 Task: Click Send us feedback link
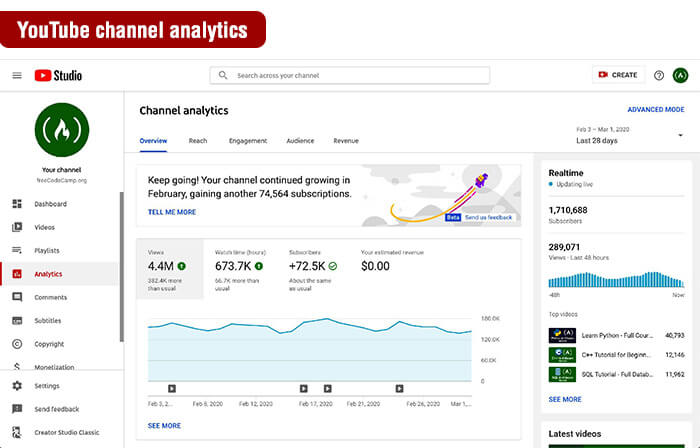coord(488,217)
